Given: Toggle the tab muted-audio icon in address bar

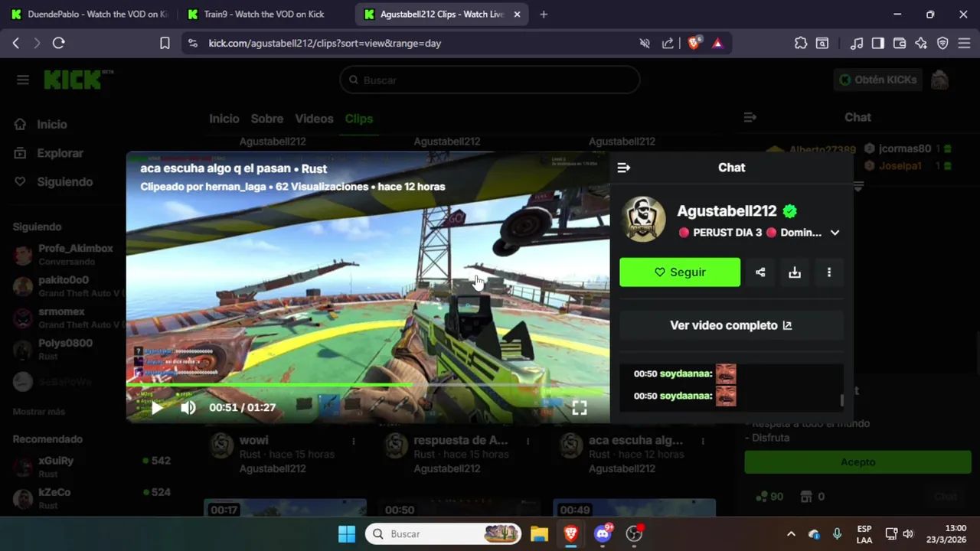Looking at the screenshot, I should tap(645, 44).
